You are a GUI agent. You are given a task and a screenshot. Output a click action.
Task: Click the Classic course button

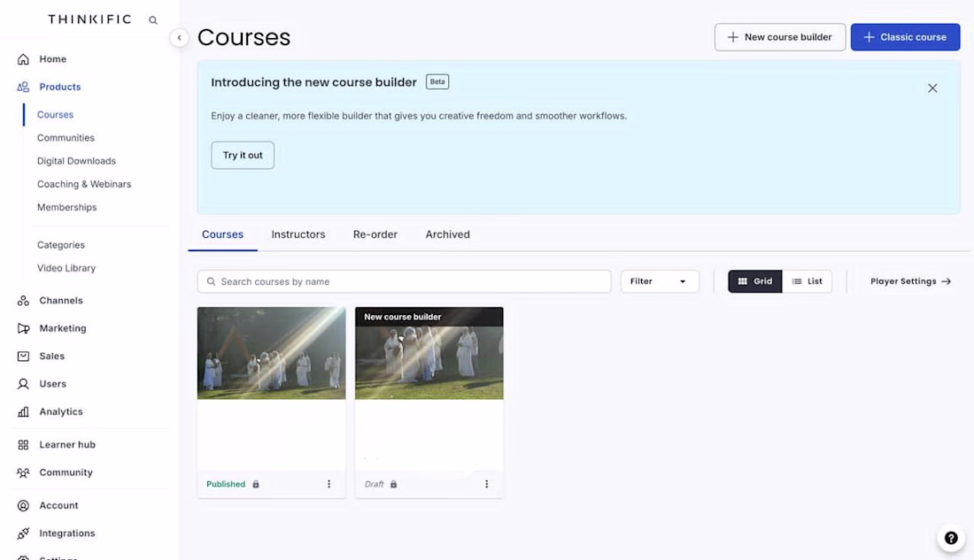[905, 37]
